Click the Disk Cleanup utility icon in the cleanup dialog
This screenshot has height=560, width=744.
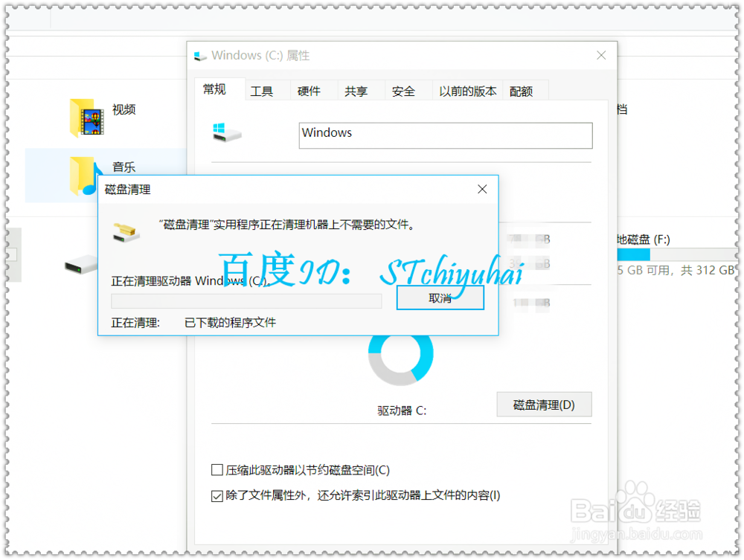tap(125, 233)
